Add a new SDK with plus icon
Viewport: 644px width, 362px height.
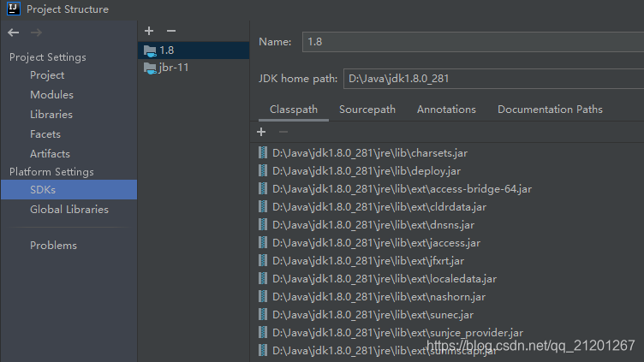[149, 31]
